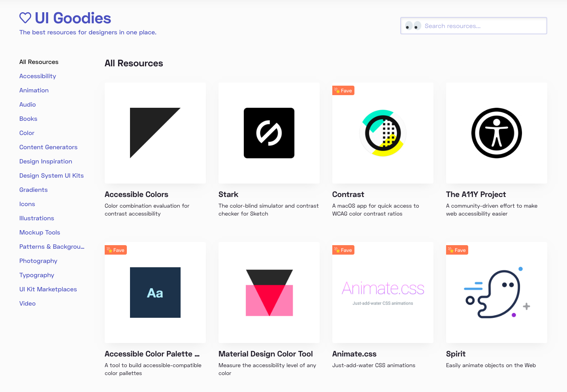Screen dimensions: 567x392
Task: Click the Fave badge on Animate.css card
Action: pos(343,250)
